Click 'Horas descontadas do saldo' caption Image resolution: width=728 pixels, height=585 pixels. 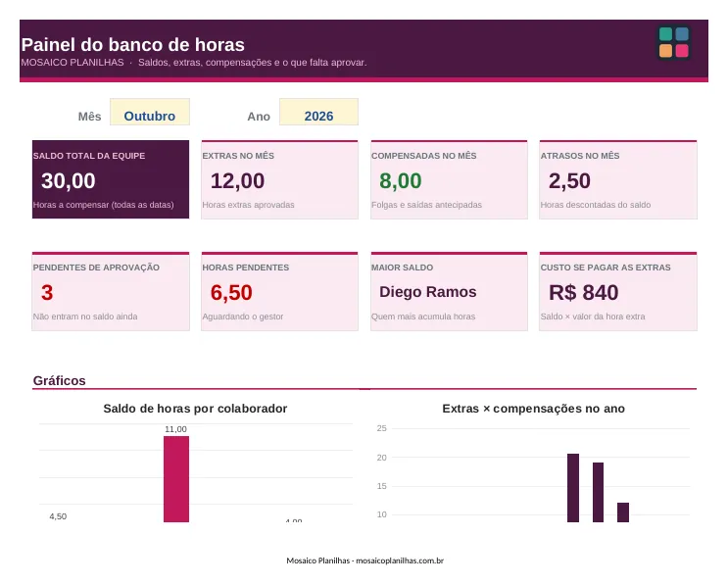click(x=596, y=205)
